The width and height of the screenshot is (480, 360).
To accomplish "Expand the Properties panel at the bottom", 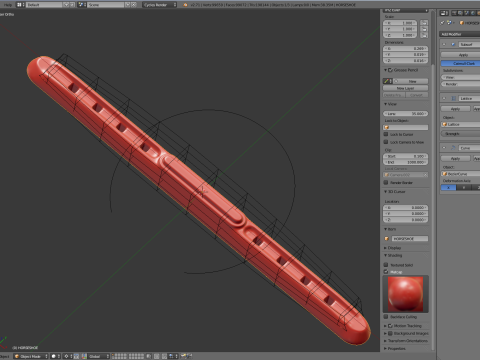I will [x=385, y=349].
